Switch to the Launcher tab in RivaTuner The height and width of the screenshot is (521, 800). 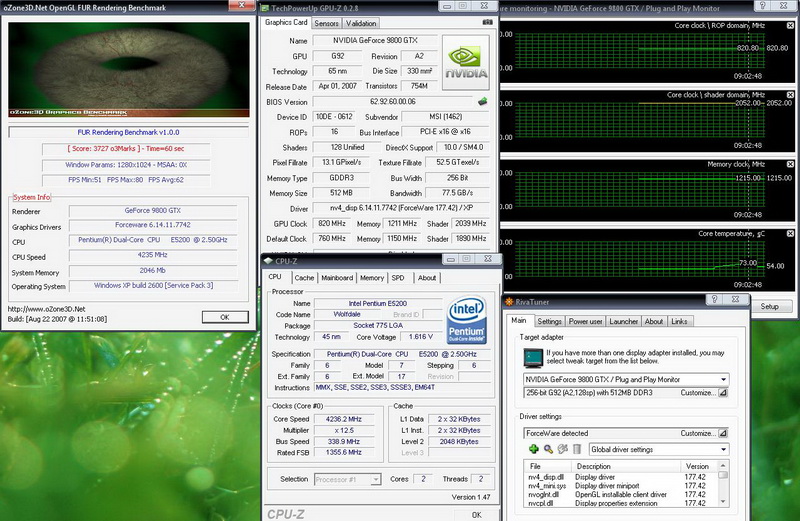coord(623,321)
